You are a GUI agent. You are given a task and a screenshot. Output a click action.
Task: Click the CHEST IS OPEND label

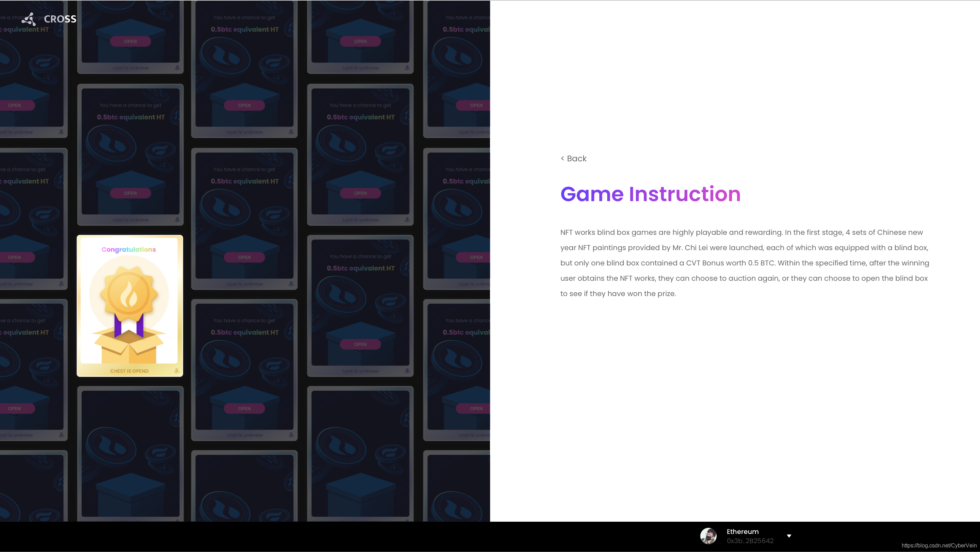coord(129,371)
